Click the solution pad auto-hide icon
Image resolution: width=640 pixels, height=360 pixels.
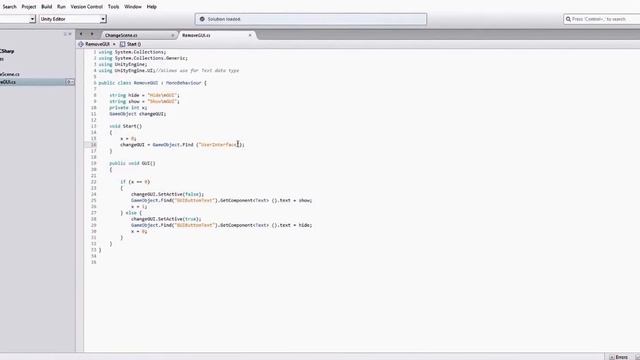(x=65, y=34)
